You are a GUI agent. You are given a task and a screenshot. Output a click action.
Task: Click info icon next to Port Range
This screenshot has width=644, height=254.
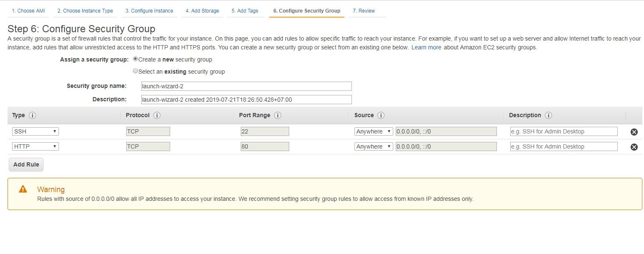277,115
